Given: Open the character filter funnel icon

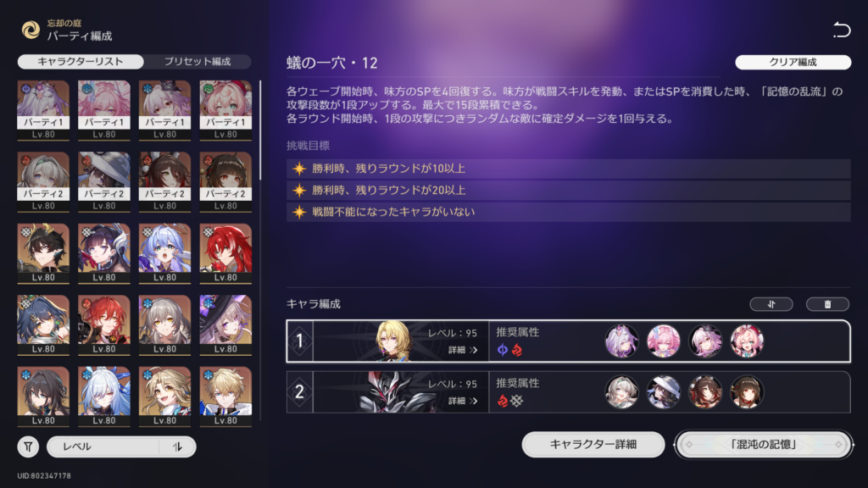Looking at the screenshot, I should pos(28,446).
